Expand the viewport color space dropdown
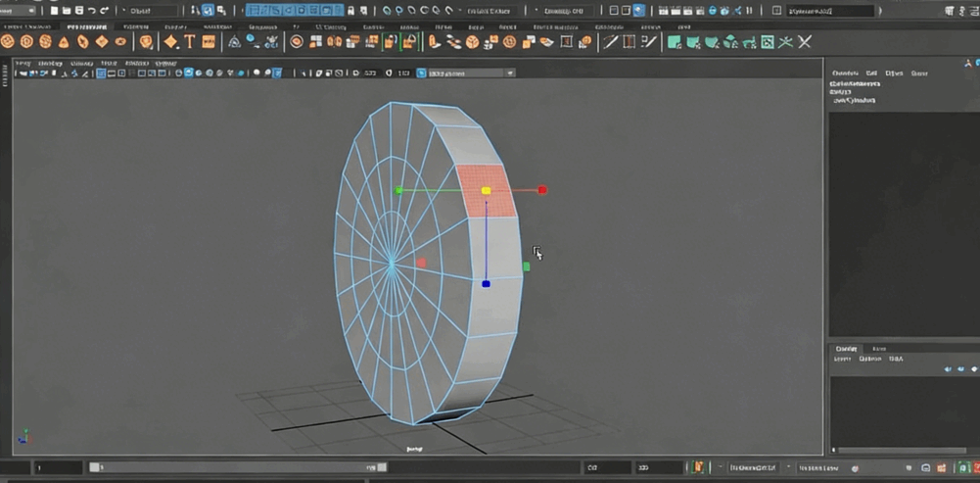The image size is (980, 483). point(468,73)
